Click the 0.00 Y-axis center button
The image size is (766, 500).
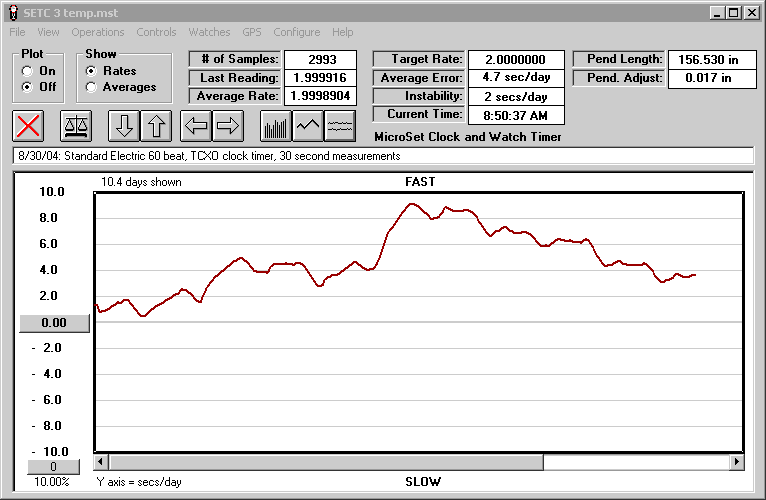coord(54,323)
